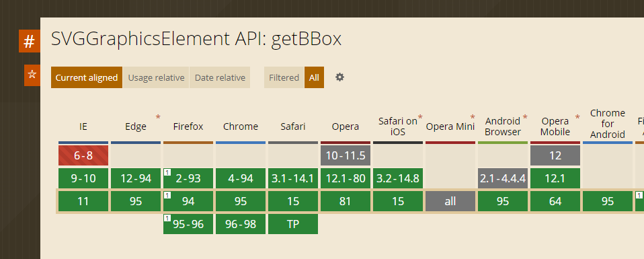Select the Opera 12.1-80 cell
Image resolution: width=644 pixels, height=259 pixels.
coord(346,178)
